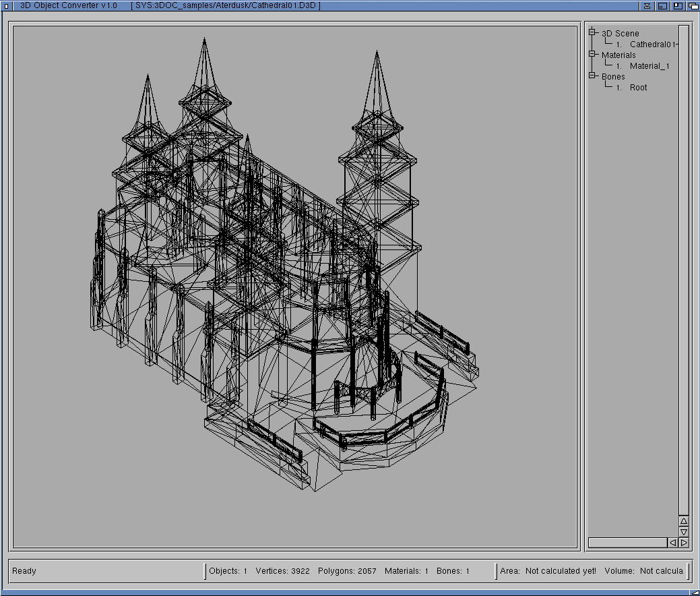The height and width of the screenshot is (596, 700).
Task: Click the window depth gadget in title bar
Action: pos(693,5)
